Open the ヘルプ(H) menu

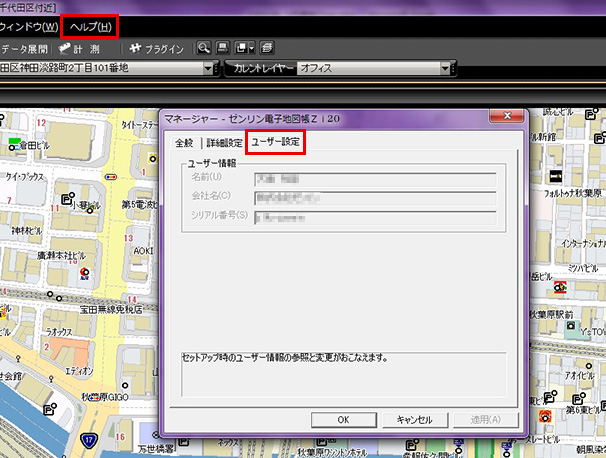click(90, 27)
